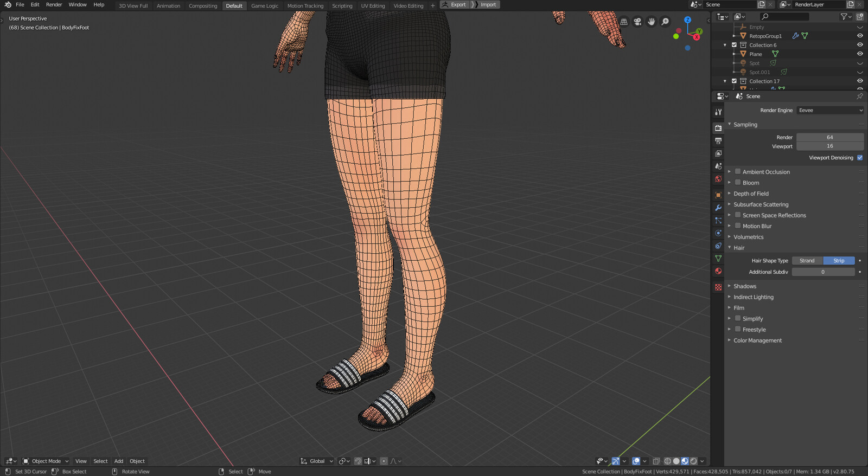Open the Object Mode dropdown
The image size is (868, 476).
(x=46, y=461)
